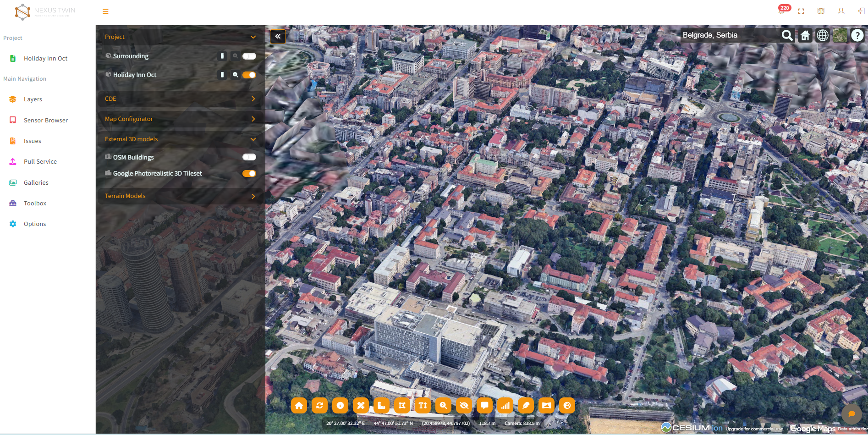
Task: Open the info tool in bottom toolbar
Action: click(340, 406)
